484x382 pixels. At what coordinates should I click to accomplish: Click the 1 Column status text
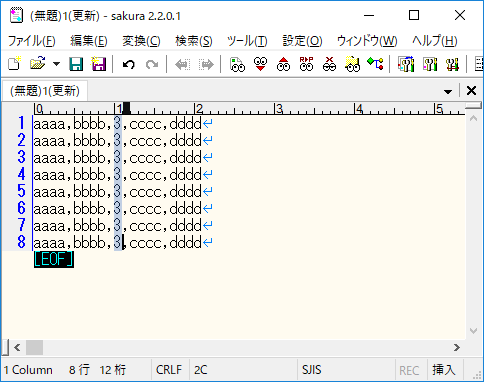[x=28, y=370]
